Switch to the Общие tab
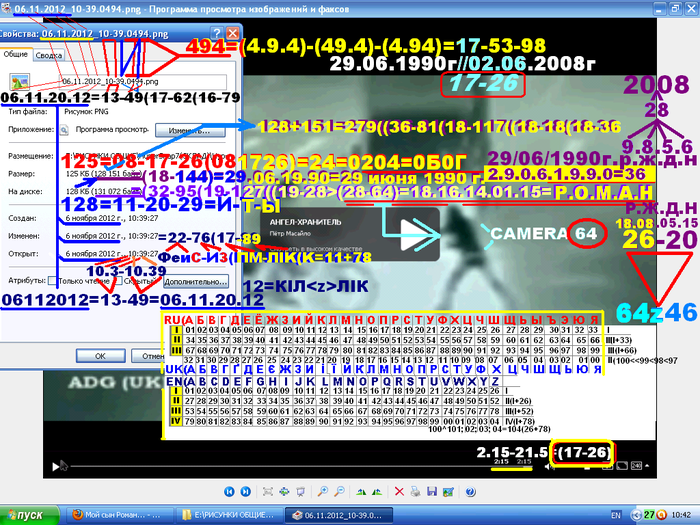Image resolution: width=700 pixels, height=525 pixels. (16, 54)
